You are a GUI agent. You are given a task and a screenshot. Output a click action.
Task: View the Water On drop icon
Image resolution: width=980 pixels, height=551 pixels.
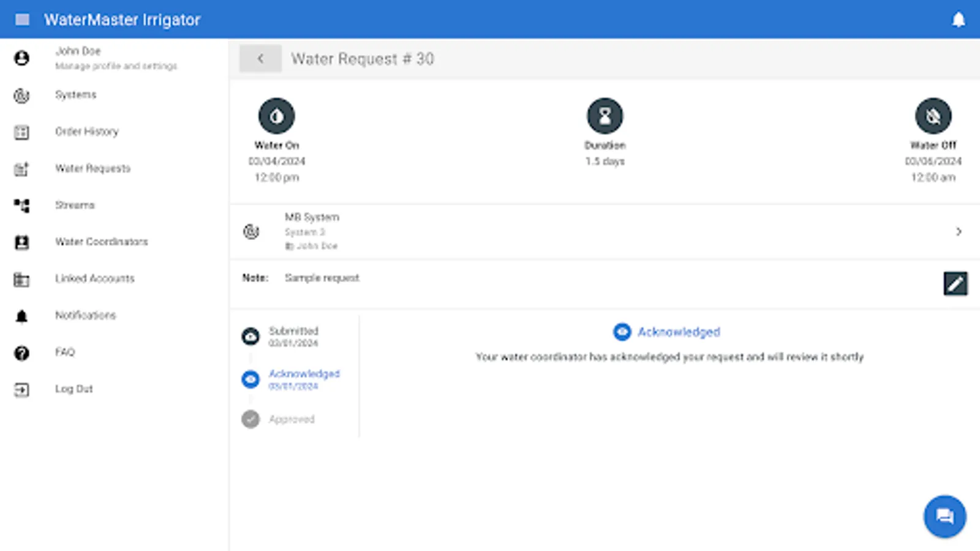pos(277,115)
